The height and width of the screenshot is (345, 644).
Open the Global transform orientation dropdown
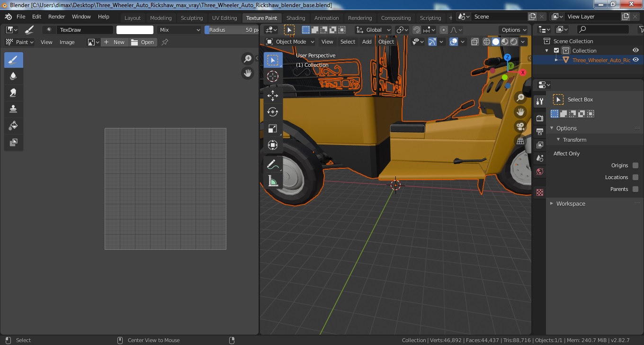click(x=374, y=29)
